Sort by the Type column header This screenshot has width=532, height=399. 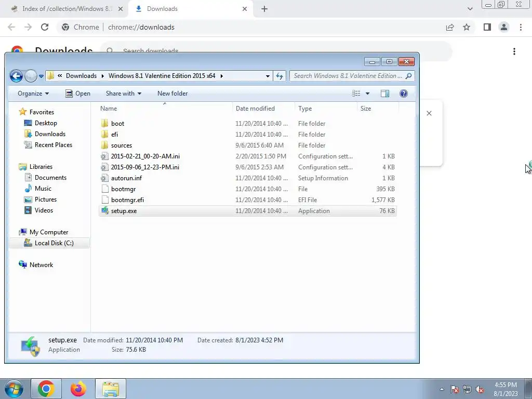click(326, 109)
